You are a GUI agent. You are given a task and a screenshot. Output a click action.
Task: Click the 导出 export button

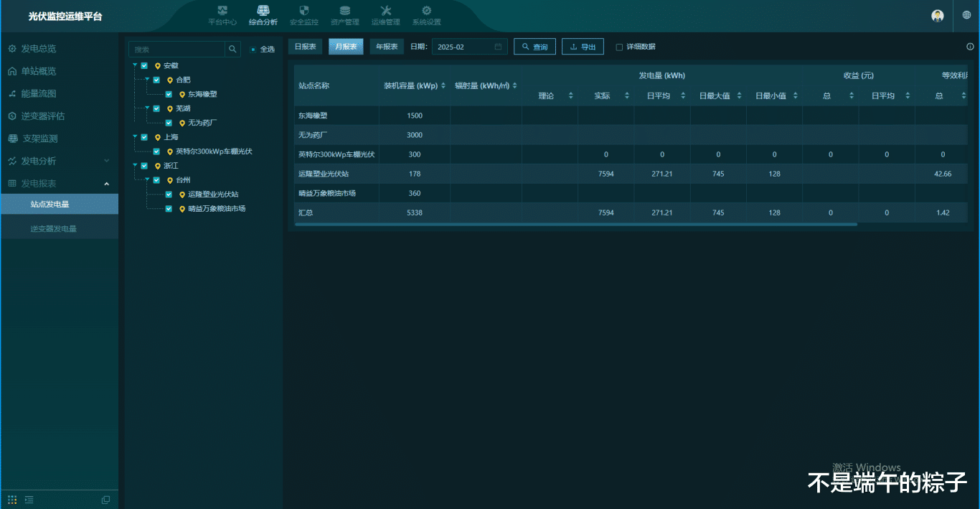click(583, 47)
